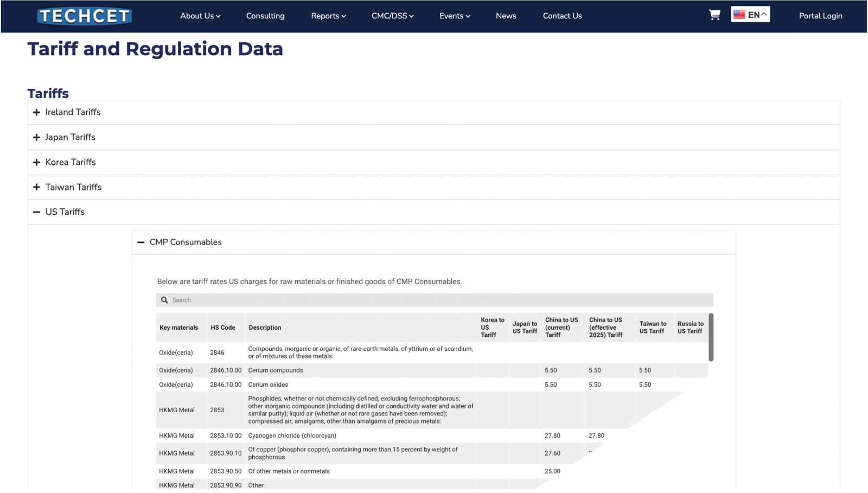Click the plus icon beside Ireland Tariffs
868x493 pixels.
click(x=36, y=112)
